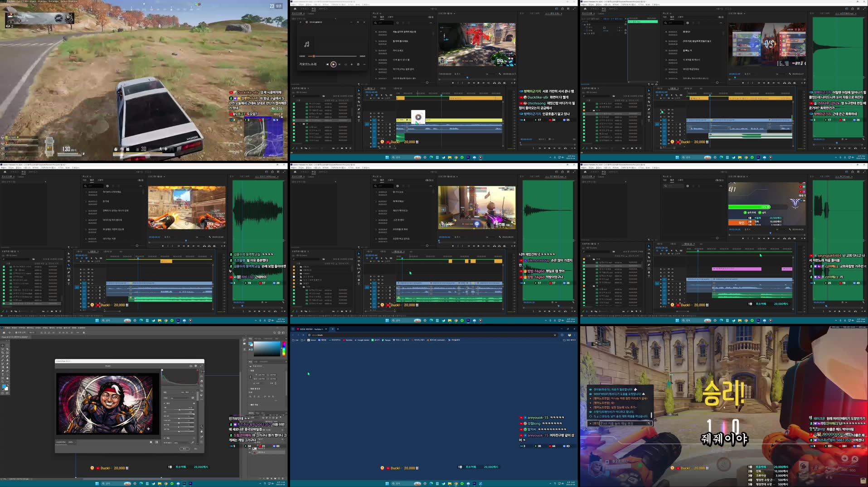868x487 pixels.
Task: Open Project panel menu in media-popup Premiere
Action: 308,88
